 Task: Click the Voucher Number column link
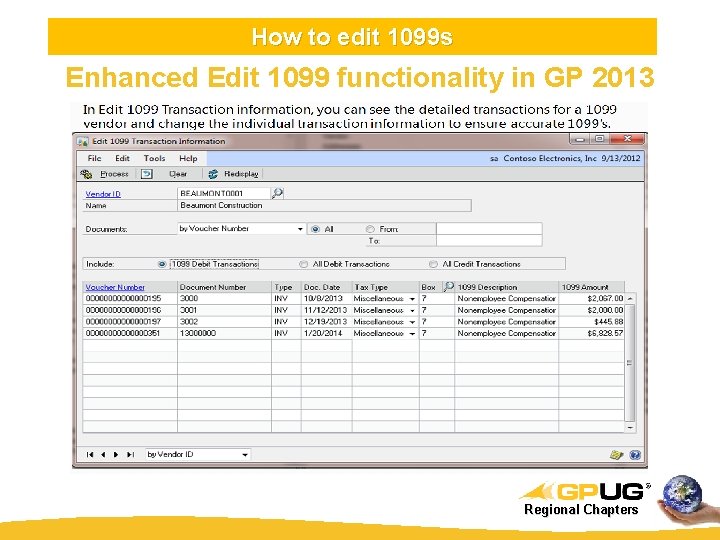tap(115, 287)
